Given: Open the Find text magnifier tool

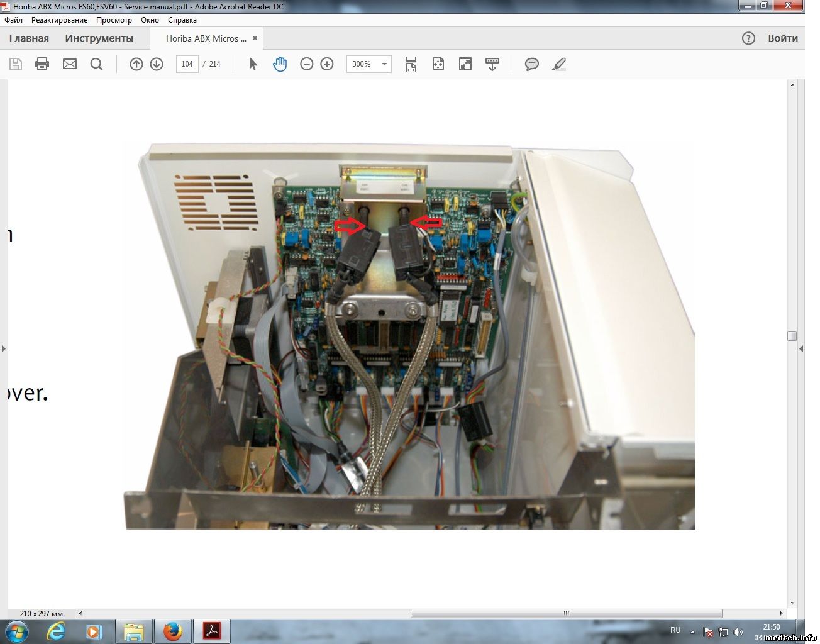Looking at the screenshot, I should click(96, 64).
